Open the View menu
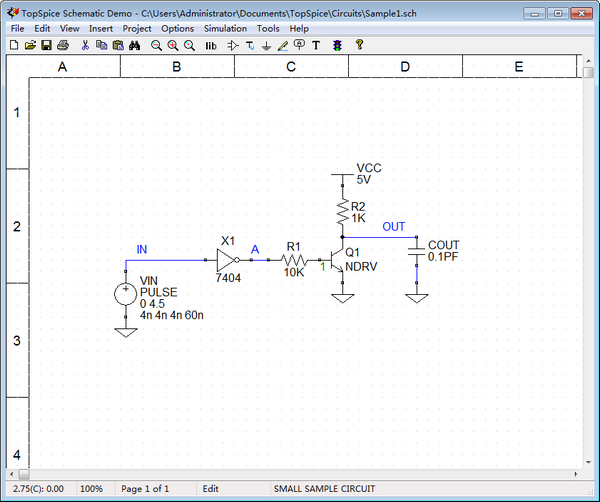600x502 pixels. pos(69,29)
